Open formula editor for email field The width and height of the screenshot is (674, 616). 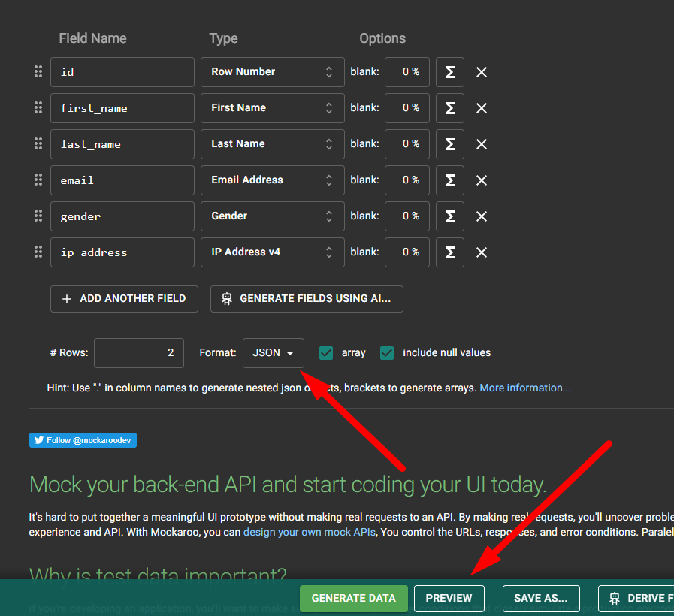point(450,180)
